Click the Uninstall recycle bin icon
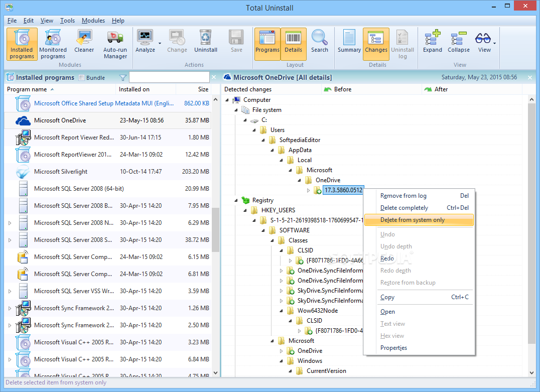The height and width of the screenshot is (392, 540). 206,37
